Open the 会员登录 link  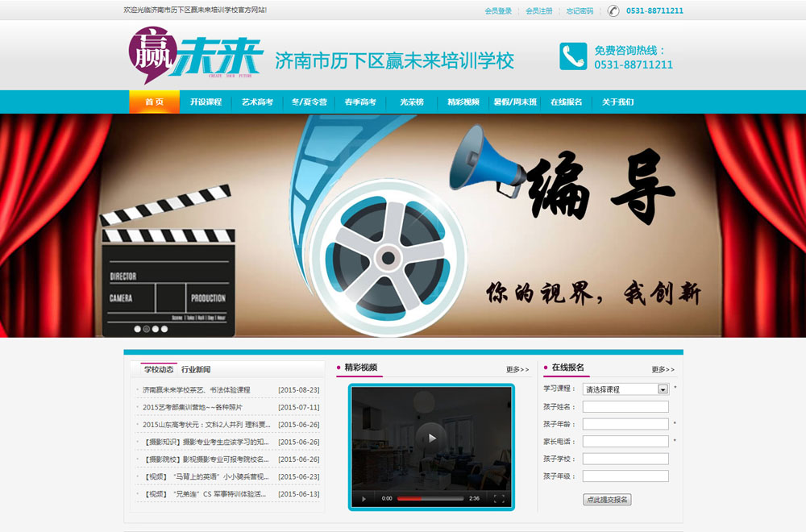498,11
